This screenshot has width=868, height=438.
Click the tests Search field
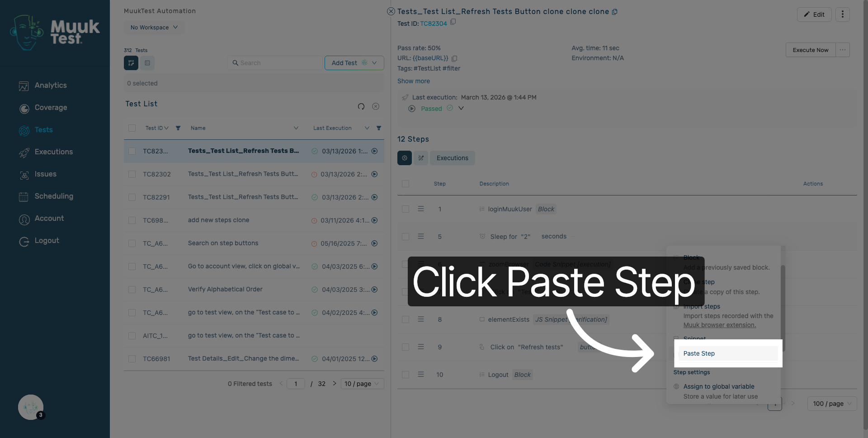coord(275,63)
